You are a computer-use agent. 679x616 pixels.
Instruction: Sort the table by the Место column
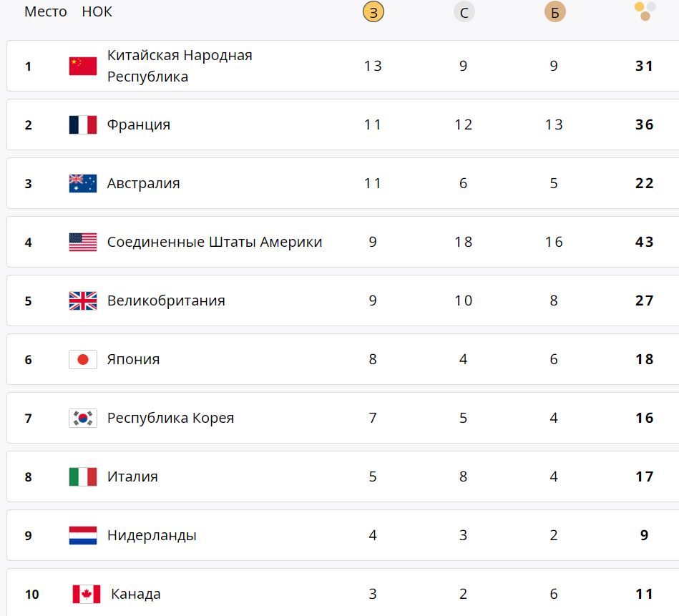click(46, 12)
